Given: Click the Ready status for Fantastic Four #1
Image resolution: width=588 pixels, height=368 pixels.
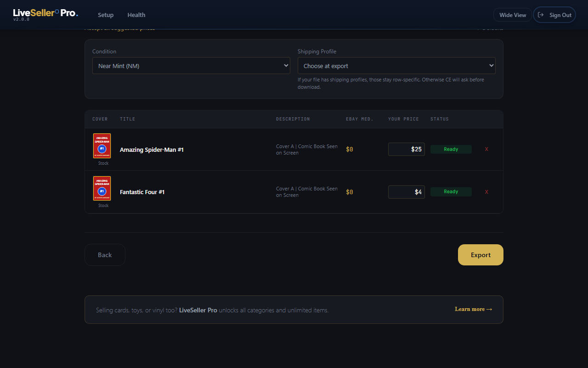Looking at the screenshot, I should [x=451, y=192].
